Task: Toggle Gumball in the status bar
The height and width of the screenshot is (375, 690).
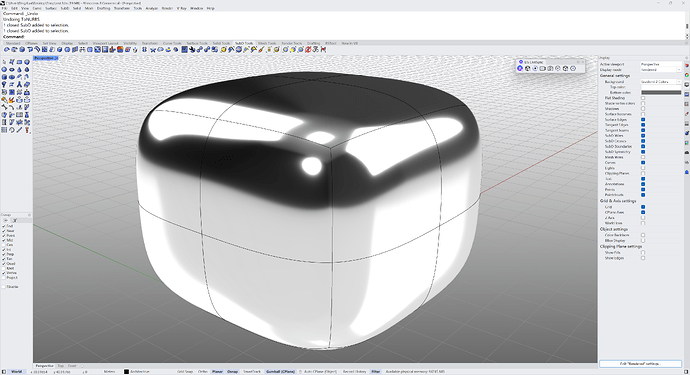Action: tap(280, 371)
